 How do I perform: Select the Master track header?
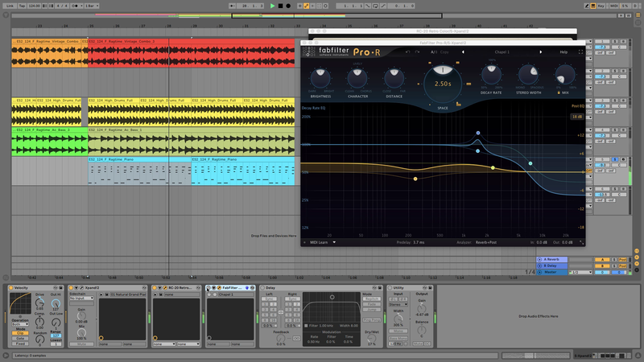(551, 272)
